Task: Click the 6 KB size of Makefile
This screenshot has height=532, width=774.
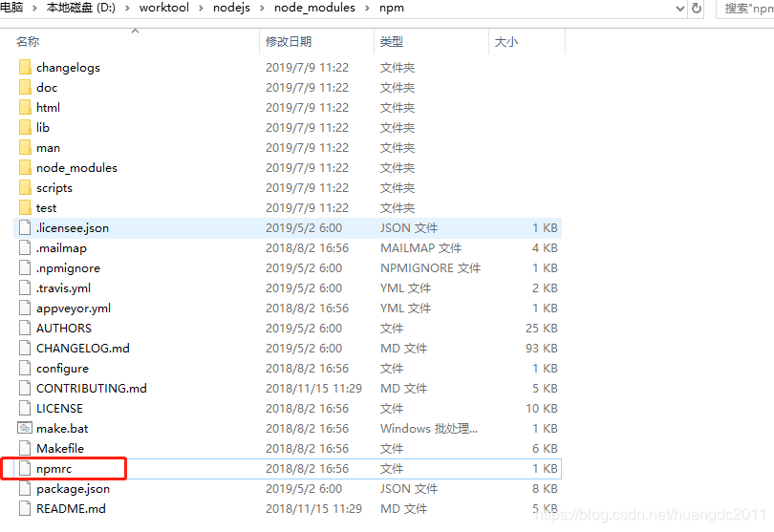Action: click(545, 448)
